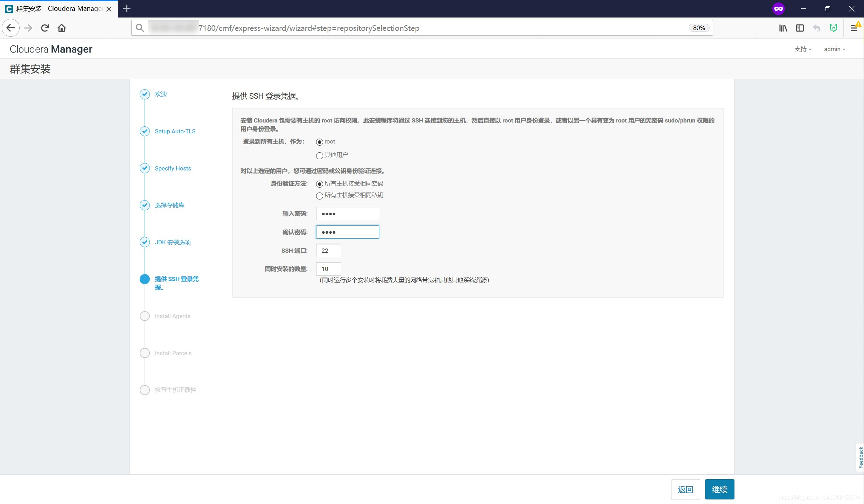Open the library bookshelf icon

click(x=783, y=28)
